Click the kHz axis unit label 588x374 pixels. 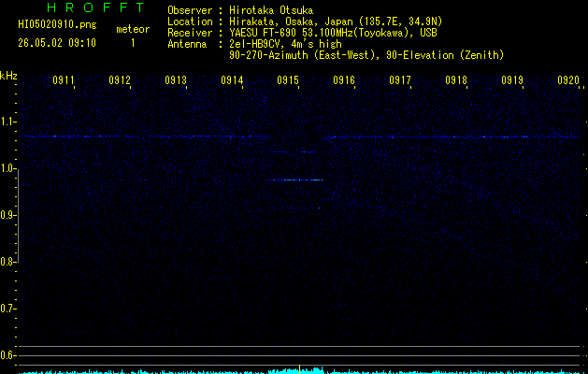click(x=8, y=76)
